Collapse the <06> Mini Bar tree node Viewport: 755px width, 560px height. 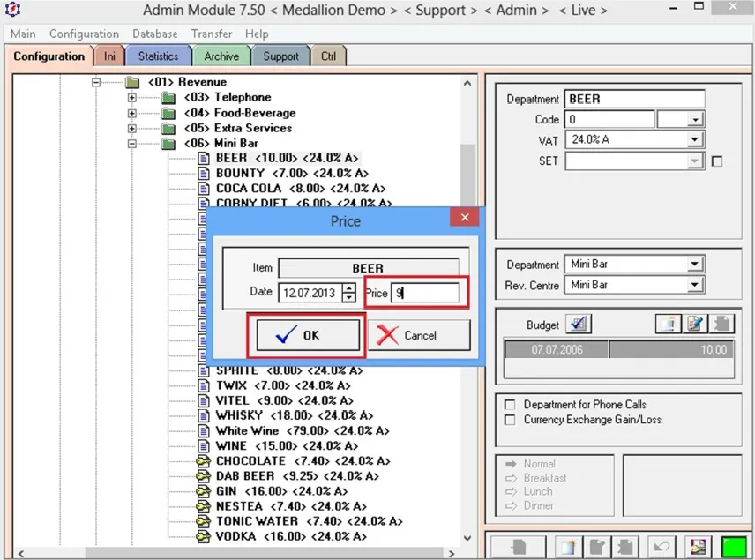tap(132, 144)
